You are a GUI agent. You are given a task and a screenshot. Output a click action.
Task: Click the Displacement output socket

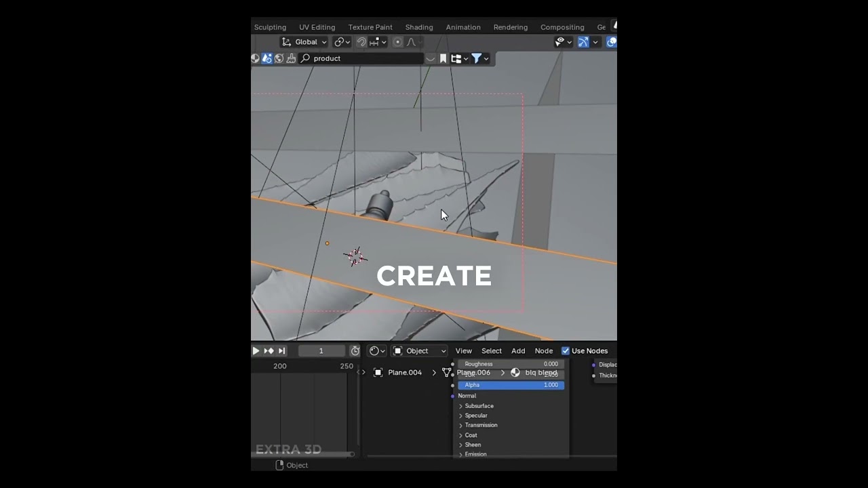[594, 365]
